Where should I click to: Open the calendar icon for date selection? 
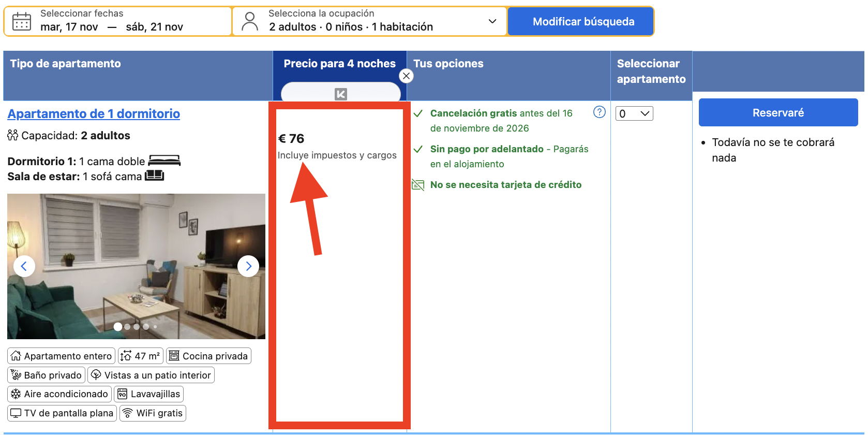[x=22, y=21]
